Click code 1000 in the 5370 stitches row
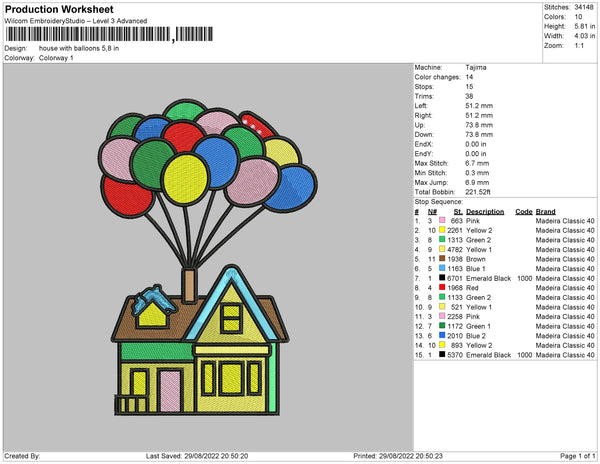The height and width of the screenshot is (464, 600). pyautogui.click(x=525, y=355)
